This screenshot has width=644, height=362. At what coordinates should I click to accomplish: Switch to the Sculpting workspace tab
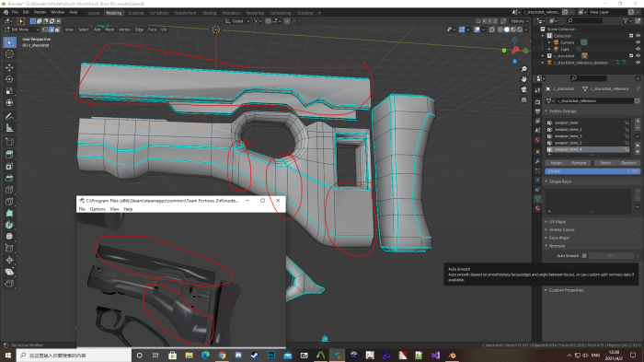click(135, 13)
